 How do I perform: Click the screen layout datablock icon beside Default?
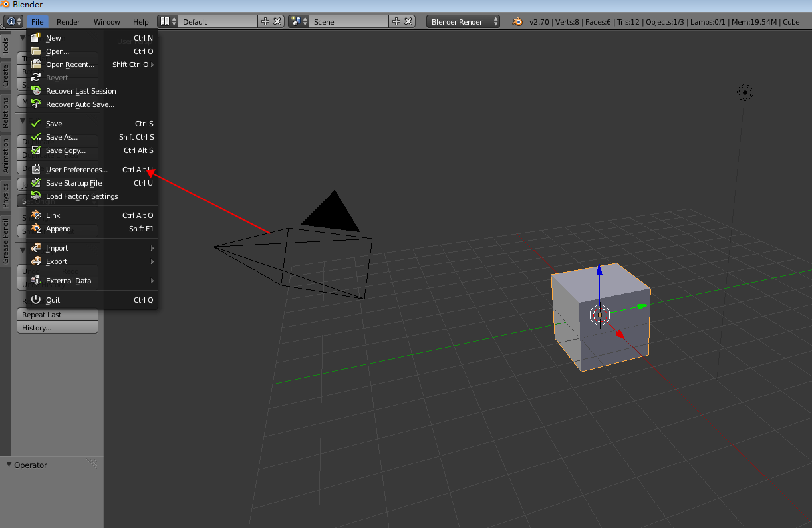[x=164, y=21]
